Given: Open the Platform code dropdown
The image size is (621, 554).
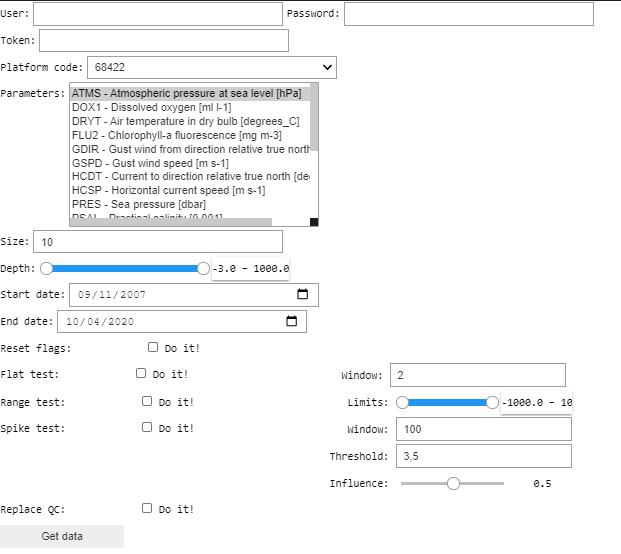Looking at the screenshot, I should pos(212,67).
